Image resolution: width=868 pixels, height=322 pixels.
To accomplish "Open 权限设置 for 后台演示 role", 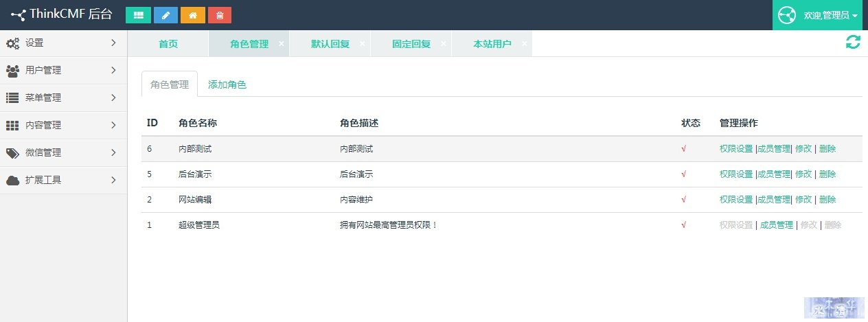I will pos(736,174).
